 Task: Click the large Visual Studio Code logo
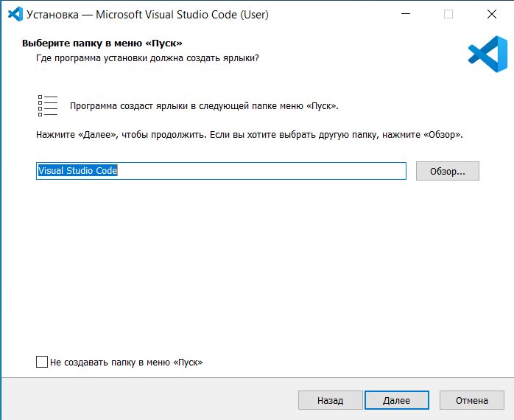(x=487, y=54)
